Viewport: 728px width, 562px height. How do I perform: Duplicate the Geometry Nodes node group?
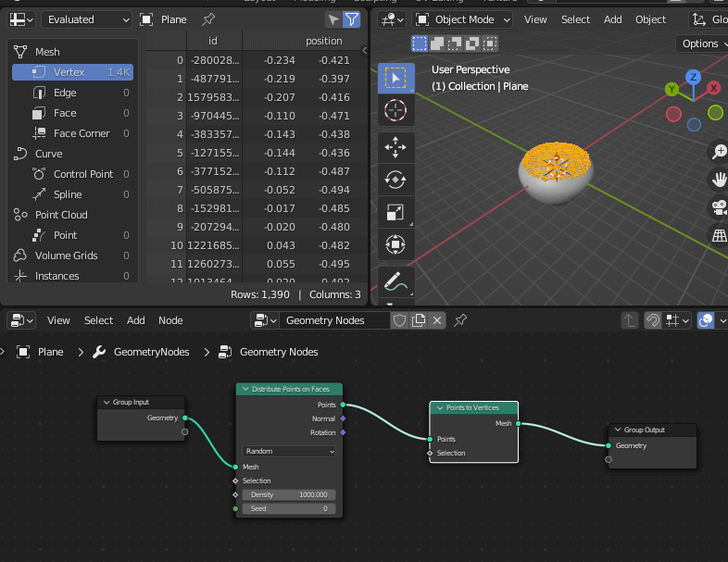(x=419, y=320)
